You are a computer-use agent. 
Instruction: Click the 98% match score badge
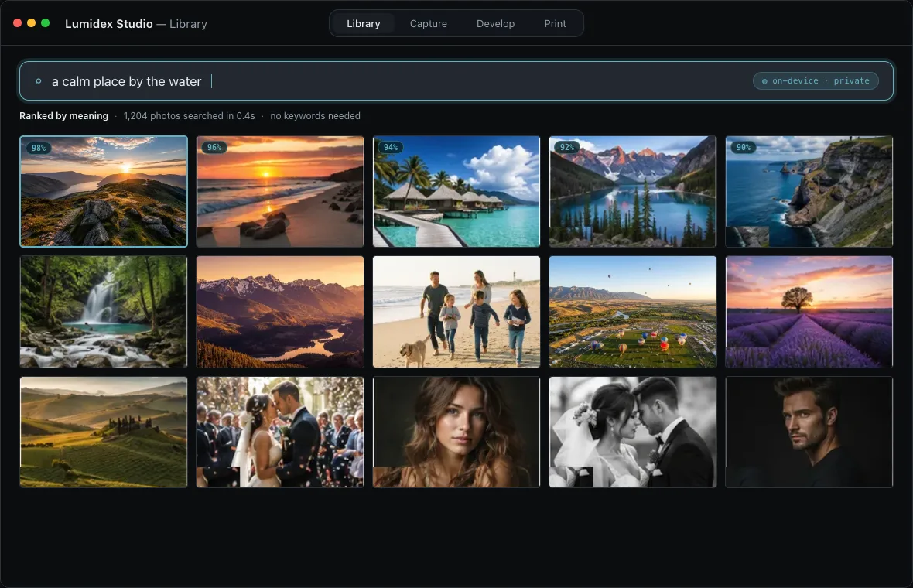[39, 148]
